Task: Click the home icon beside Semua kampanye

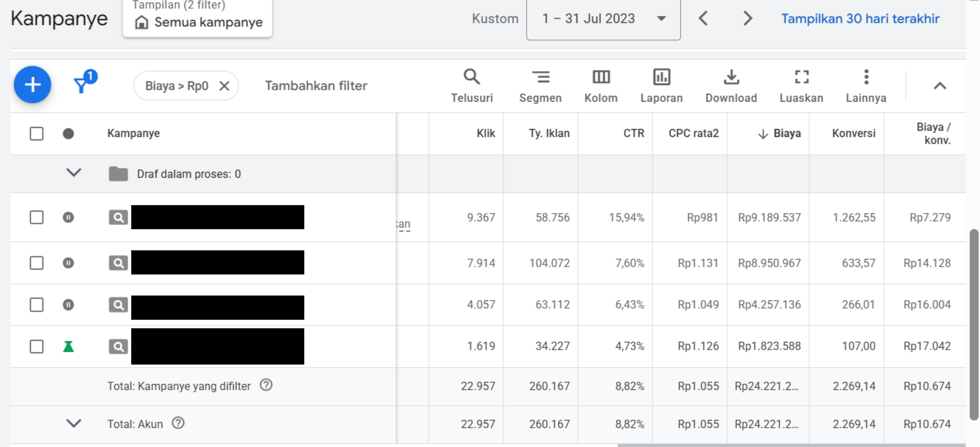Action: 142,22
